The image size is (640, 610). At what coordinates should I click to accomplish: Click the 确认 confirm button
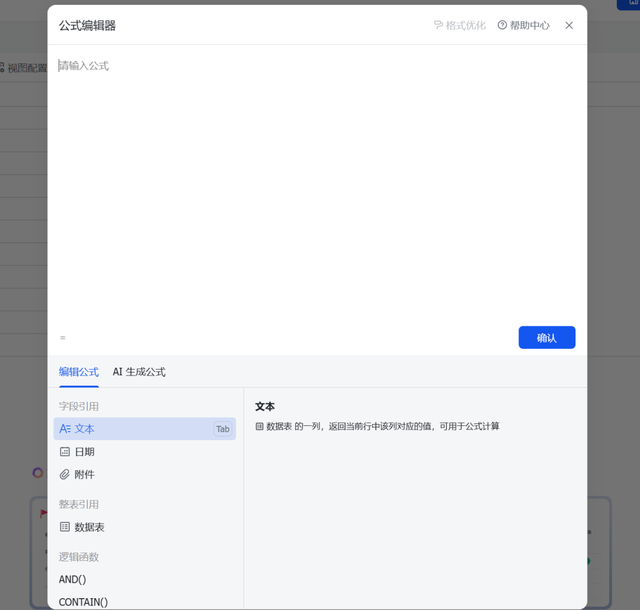point(547,337)
